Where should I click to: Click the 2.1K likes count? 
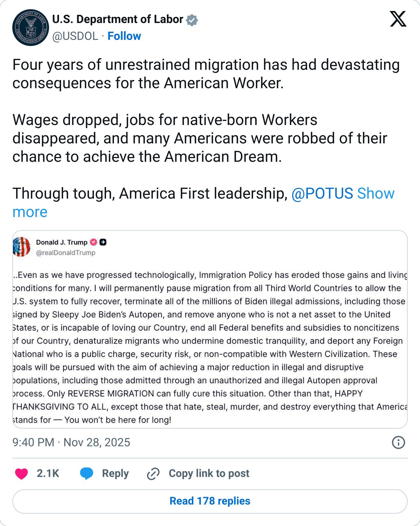pos(48,473)
